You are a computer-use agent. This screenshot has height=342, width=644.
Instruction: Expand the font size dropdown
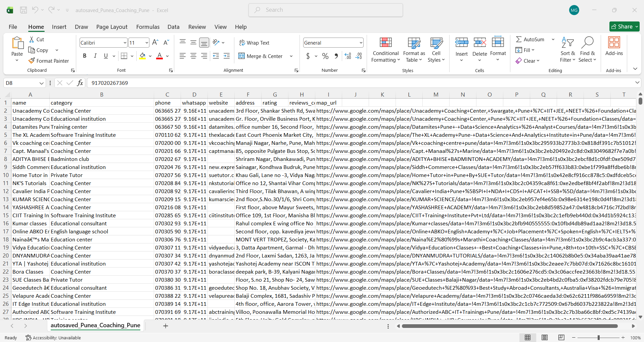tap(147, 43)
